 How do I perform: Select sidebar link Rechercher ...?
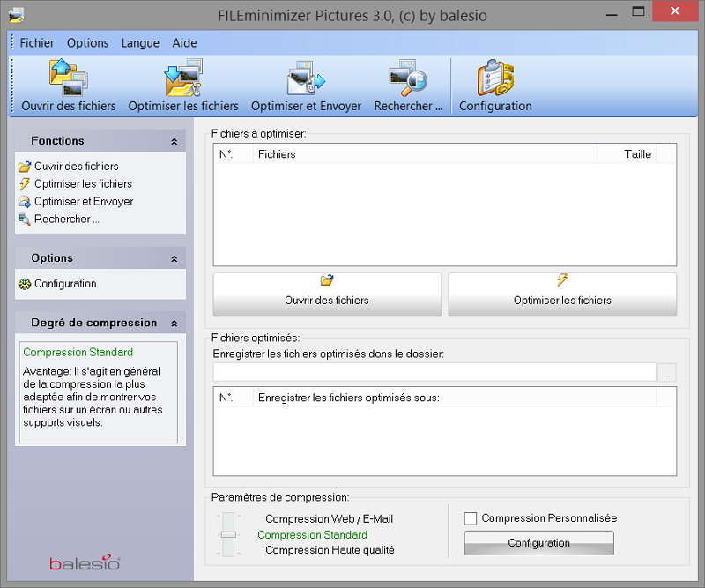67,220
